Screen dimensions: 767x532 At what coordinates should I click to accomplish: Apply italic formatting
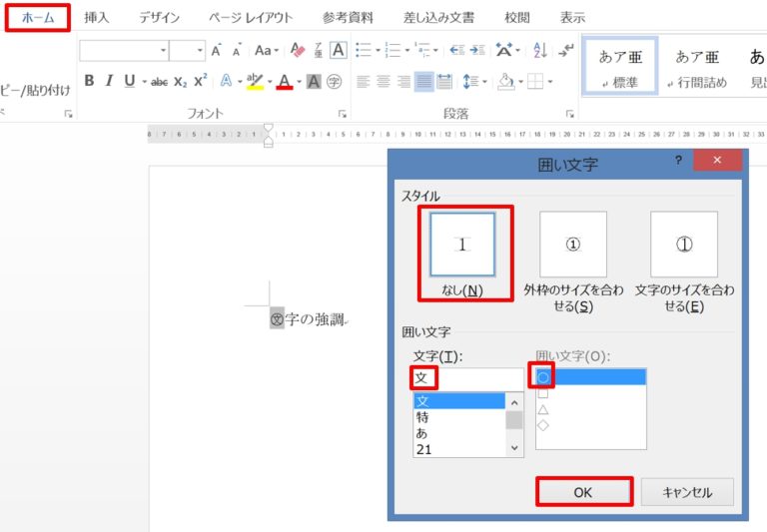[110, 82]
